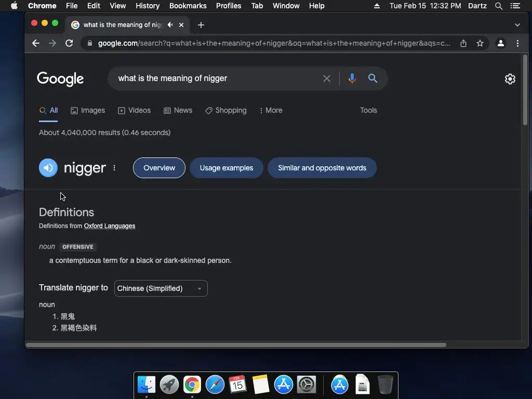Go back to the previous page
This screenshot has width=532, height=399.
click(x=36, y=43)
